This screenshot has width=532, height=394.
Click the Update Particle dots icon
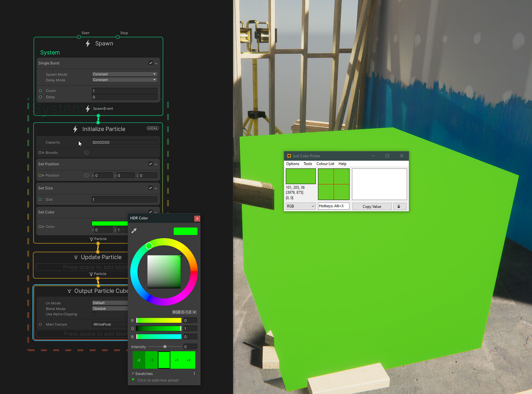click(76, 257)
